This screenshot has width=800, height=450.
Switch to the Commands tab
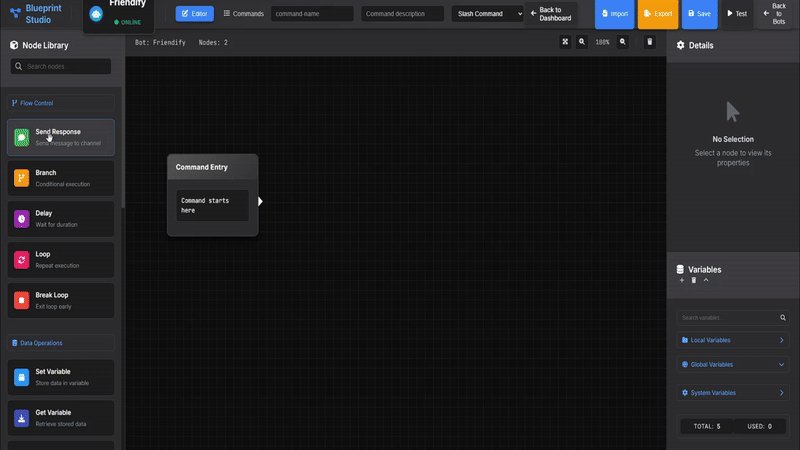coord(243,14)
